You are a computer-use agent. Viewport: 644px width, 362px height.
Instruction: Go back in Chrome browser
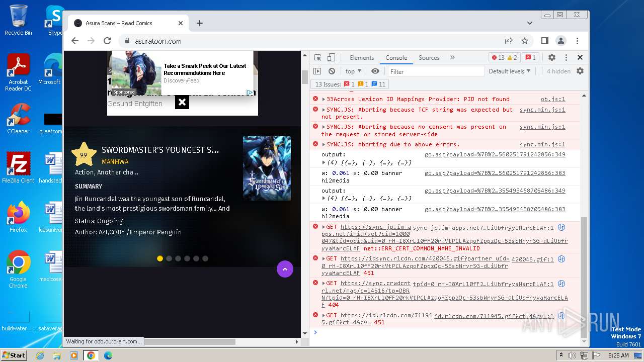75,41
